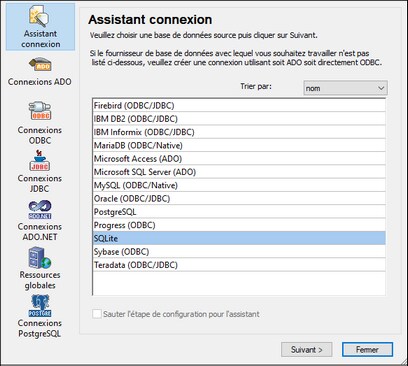Open the Connexions ADO icon
408x366 pixels.
tap(40, 65)
